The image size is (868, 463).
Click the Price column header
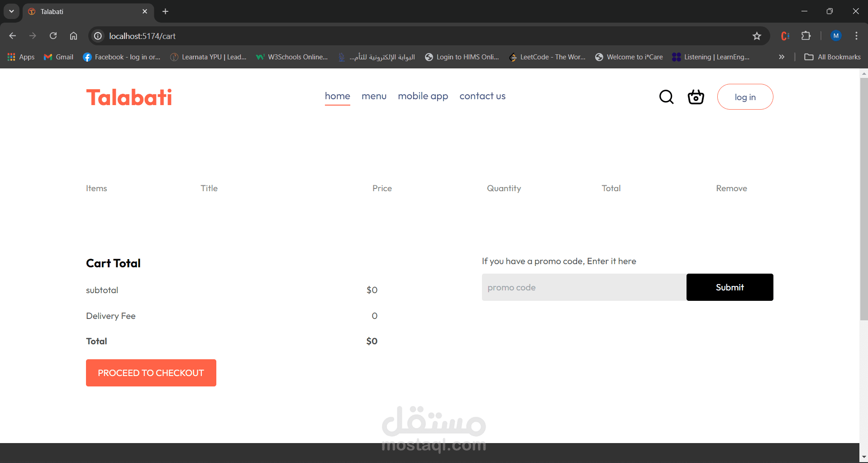coord(382,188)
